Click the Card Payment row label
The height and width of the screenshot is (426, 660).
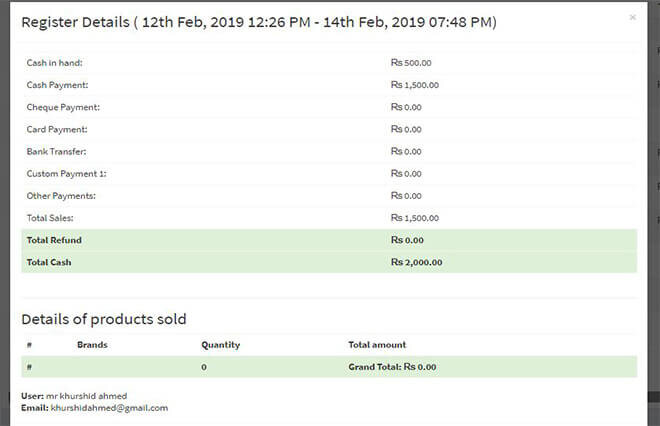click(57, 129)
